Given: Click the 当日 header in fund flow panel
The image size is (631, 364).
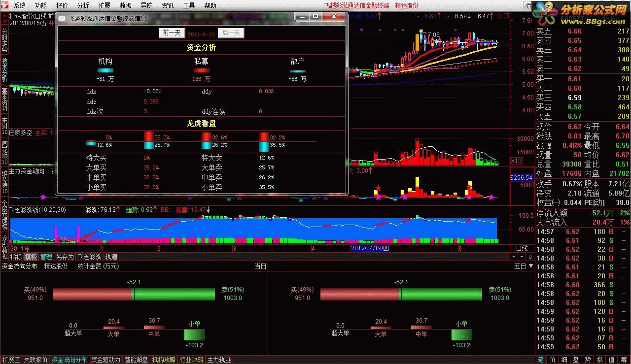Looking at the screenshot, I should (x=260, y=266).
